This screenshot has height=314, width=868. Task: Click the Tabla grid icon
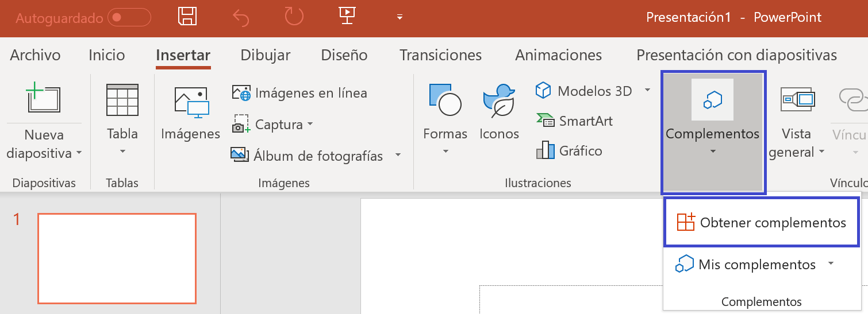[x=122, y=100]
